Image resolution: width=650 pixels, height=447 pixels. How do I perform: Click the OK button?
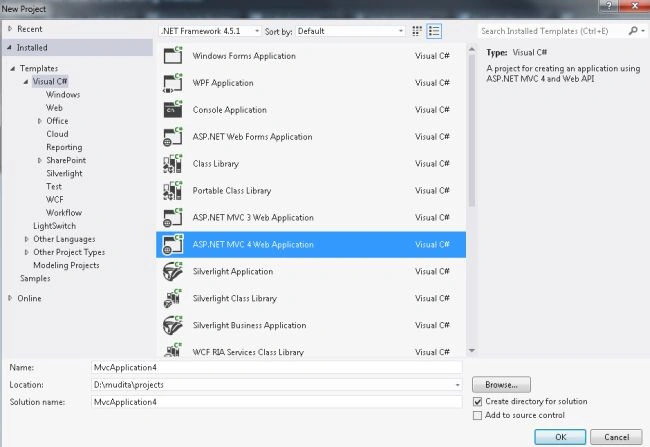[560, 437]
